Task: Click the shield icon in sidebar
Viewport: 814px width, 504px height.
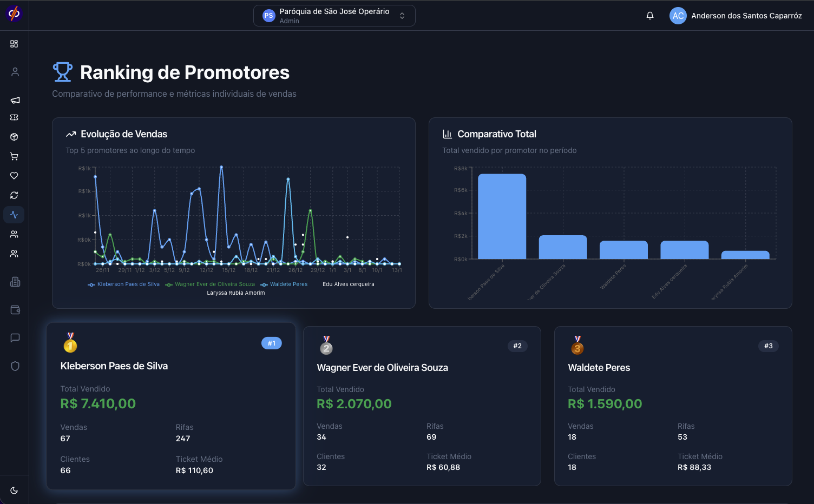Action: click(15, 366)
